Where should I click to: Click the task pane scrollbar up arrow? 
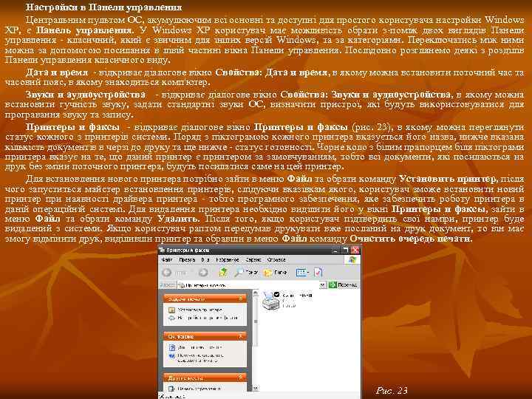click(256, 293)
